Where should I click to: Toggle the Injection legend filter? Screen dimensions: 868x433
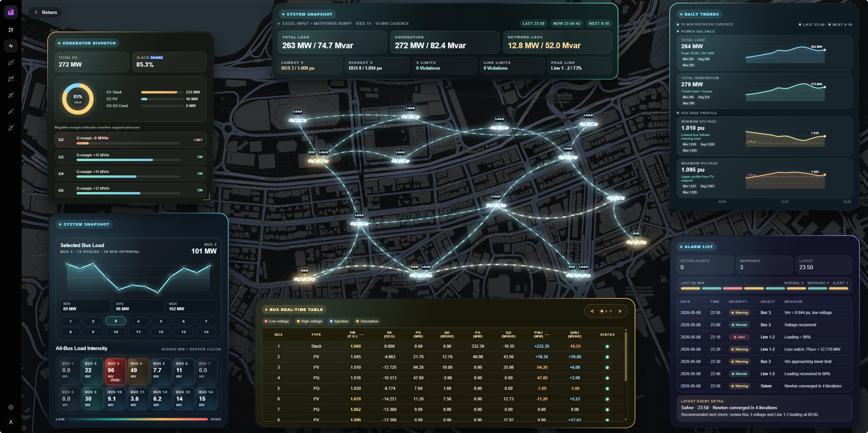pyautogui.click(x=339, y=321)
